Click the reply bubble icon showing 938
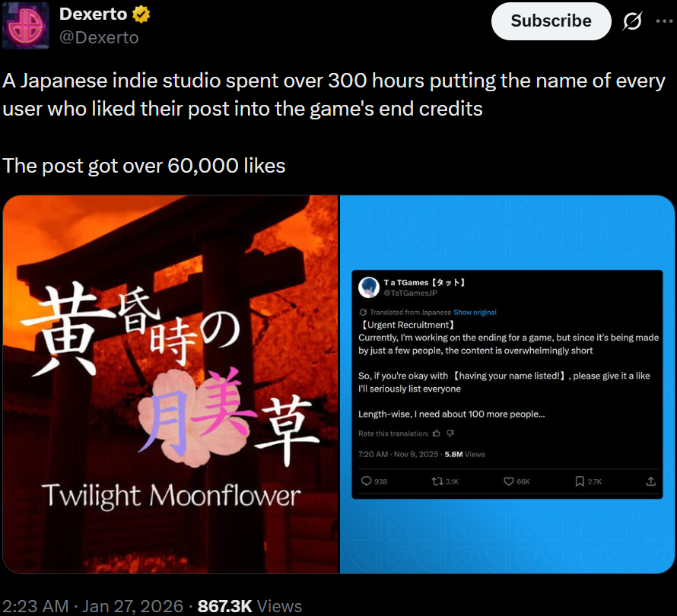The width and height of the screenshot is (677, 616). pos(366,481)
